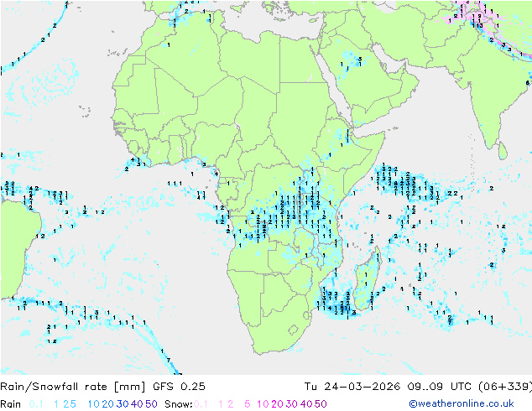Select the snow legend value 0.1
The width and height of the screenshot is (532, 411).
click(x=201, y=404)
